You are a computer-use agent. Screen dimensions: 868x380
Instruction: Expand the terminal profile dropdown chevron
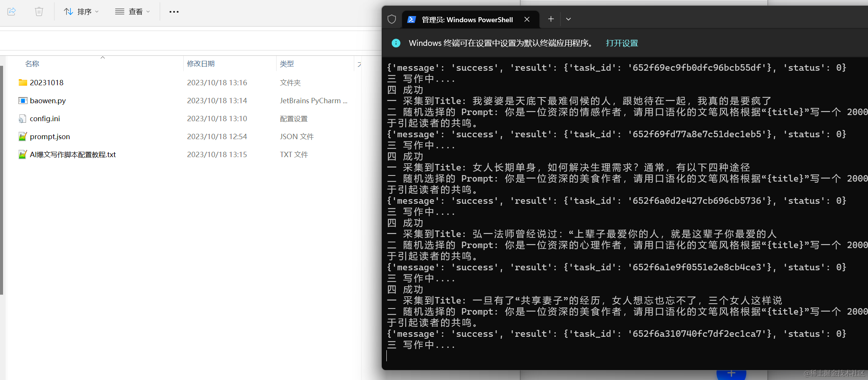(568, 19)
